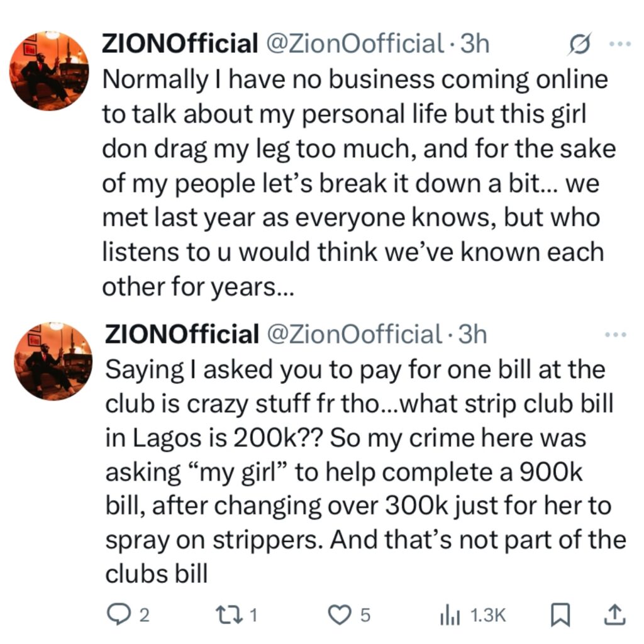This screenshot has height=644, width=644.
Task: Open the first tweet's profile avatar
Action: click(49, 70)
